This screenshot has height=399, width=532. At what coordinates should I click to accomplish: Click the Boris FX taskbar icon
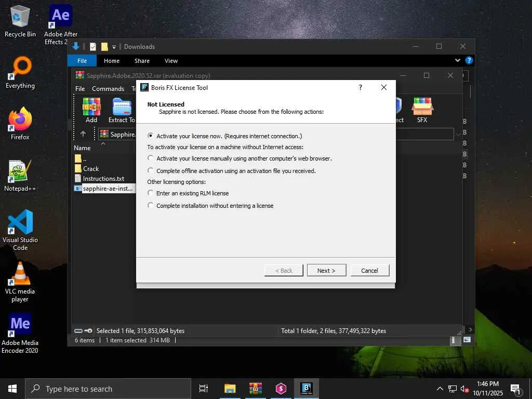(x=307, y=389)
